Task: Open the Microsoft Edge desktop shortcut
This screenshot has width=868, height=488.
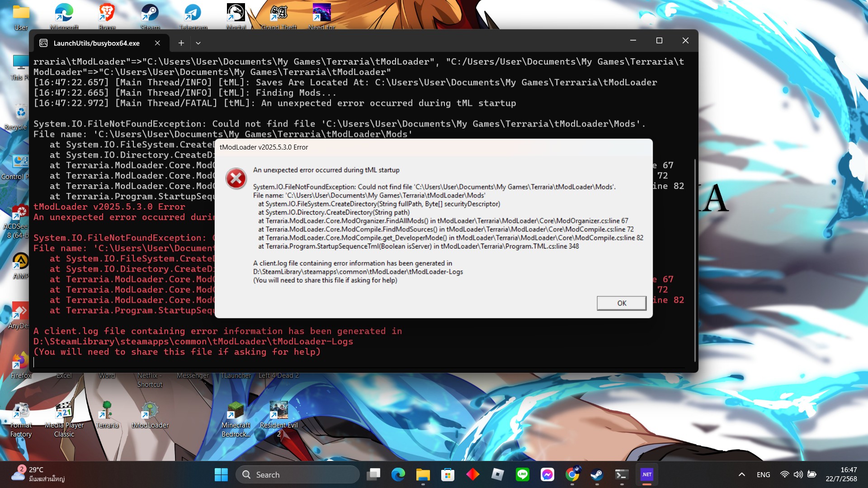Action: click(64, 17)
